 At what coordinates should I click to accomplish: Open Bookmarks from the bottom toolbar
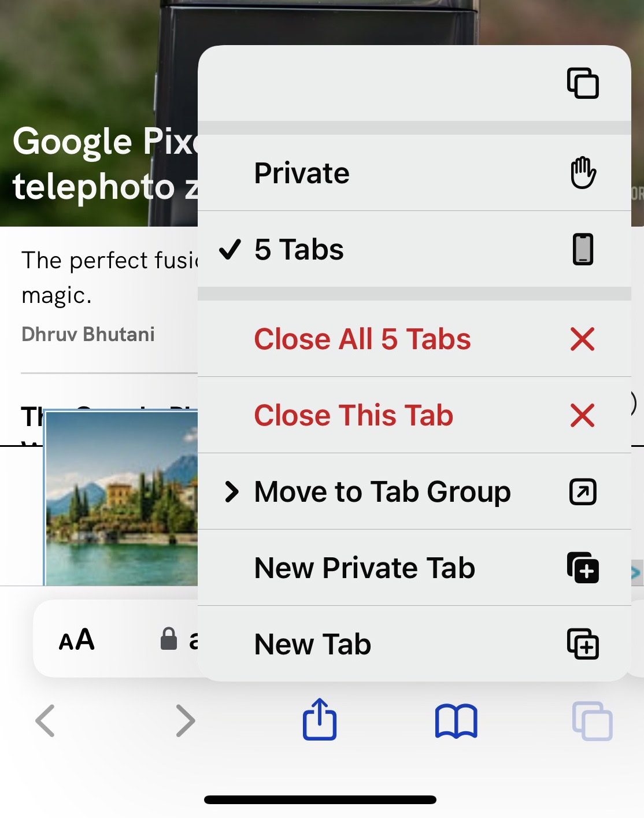pos(456,721)
